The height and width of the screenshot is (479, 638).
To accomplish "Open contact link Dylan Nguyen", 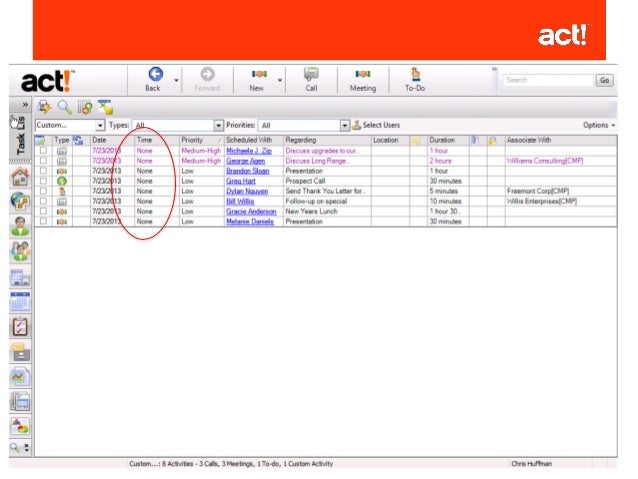I will coord(247,191).
